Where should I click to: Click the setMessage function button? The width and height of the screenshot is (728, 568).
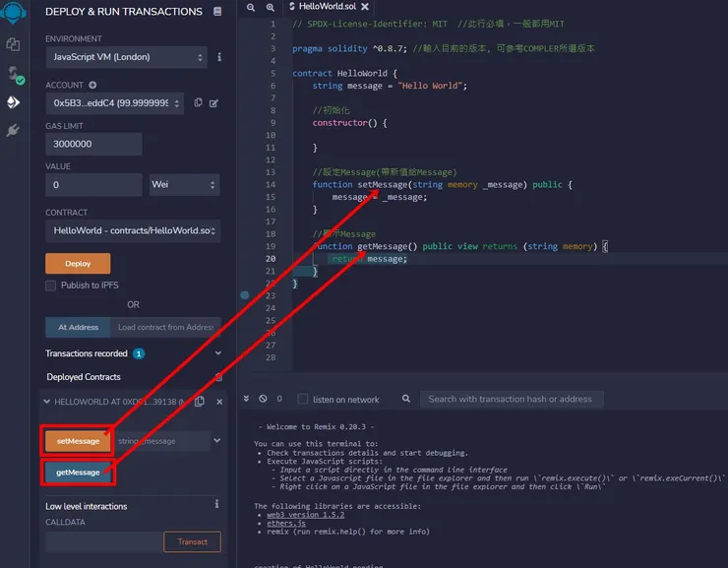[x=78, y=441]
